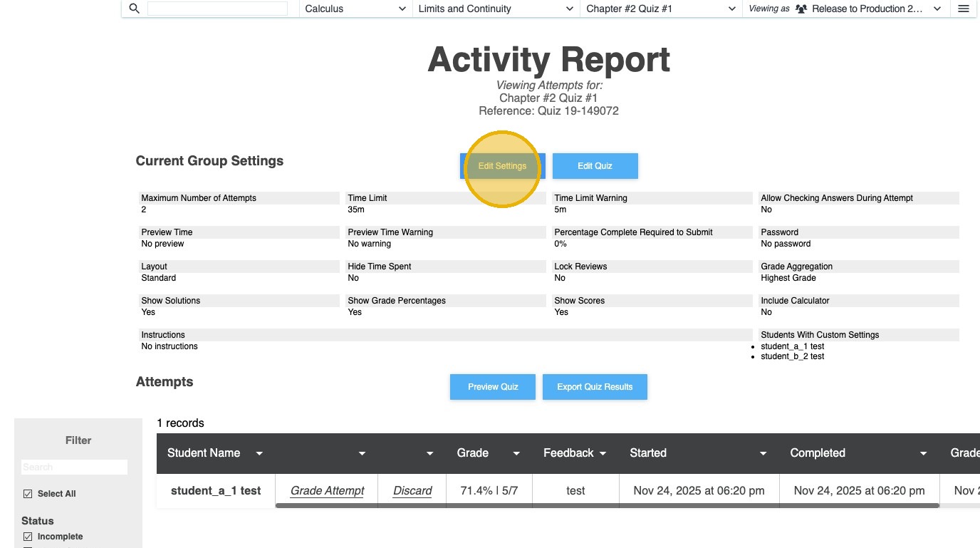Click the Current Group Settings heading
This screenshot has height=548, width=980.
[209, 161]
